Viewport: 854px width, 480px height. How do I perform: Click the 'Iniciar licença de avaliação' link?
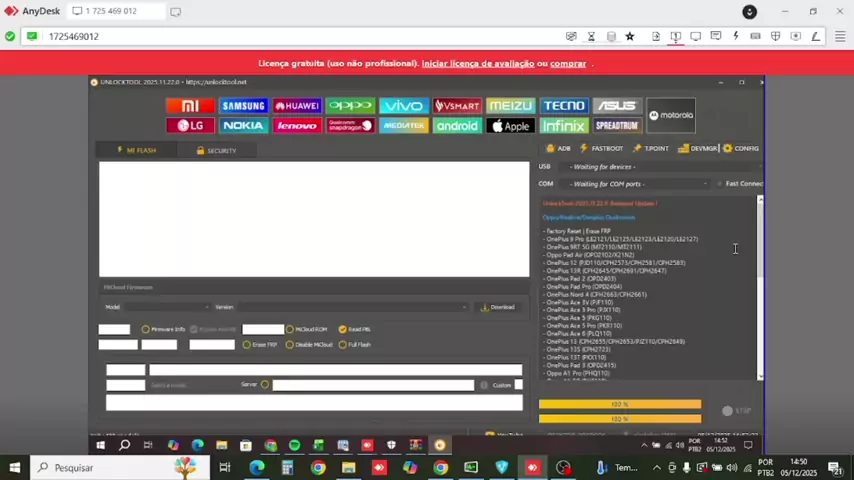[x=477, y=63]
